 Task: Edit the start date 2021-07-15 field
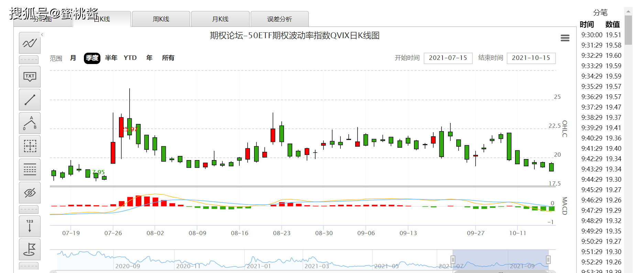tap(448, 58)
